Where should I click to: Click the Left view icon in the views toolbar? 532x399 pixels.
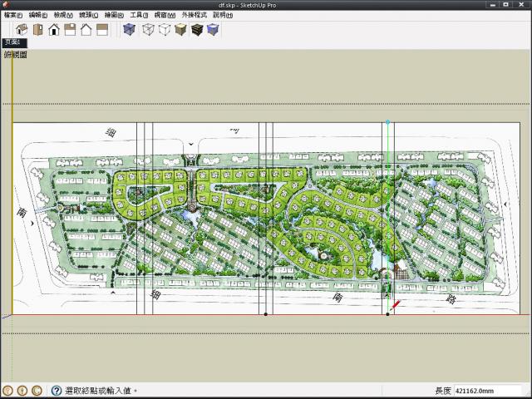click(x=101, y=30)
